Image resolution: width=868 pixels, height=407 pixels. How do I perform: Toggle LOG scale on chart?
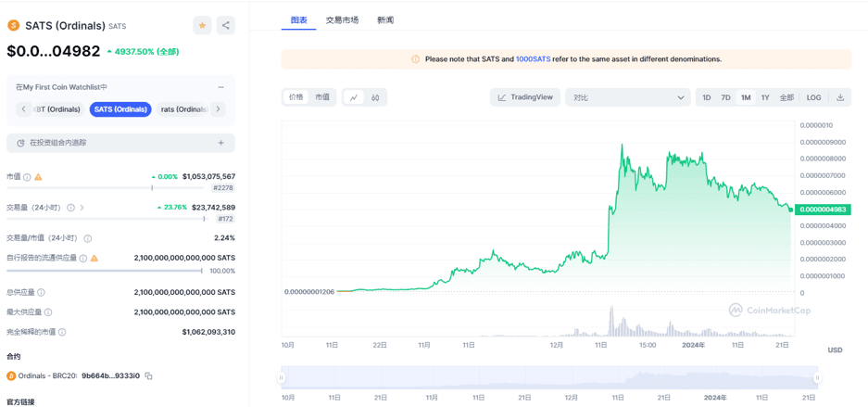click(813, 97)
